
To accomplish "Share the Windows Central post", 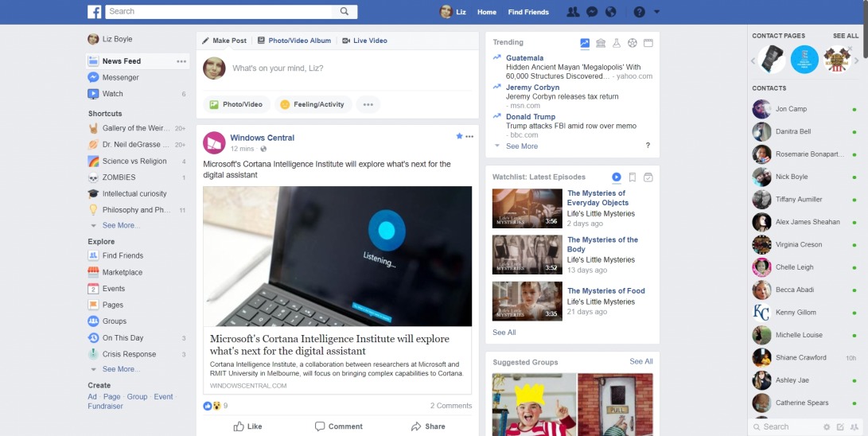I will point(428,426).
